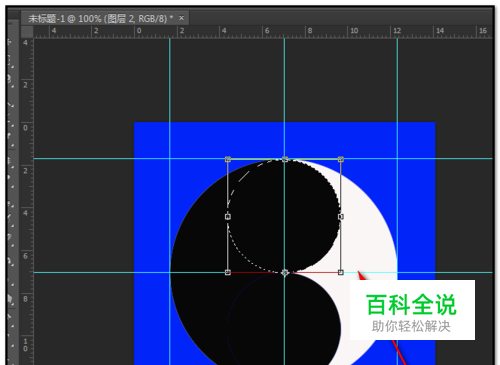500x365 pixels.
Task: Click the bottom-center transform handle
Action: (284, 272)
